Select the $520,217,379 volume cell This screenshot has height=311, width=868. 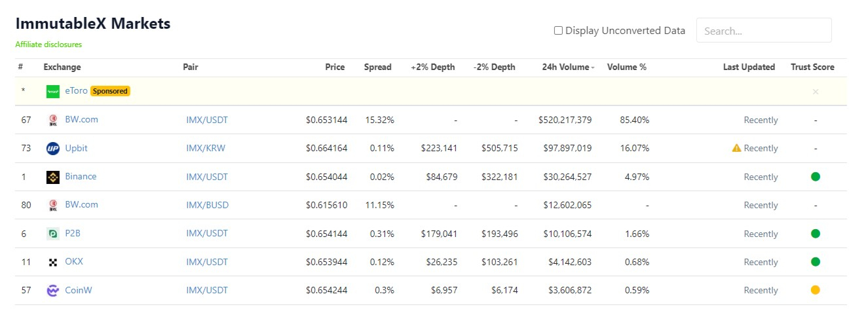tap(565, 120)
